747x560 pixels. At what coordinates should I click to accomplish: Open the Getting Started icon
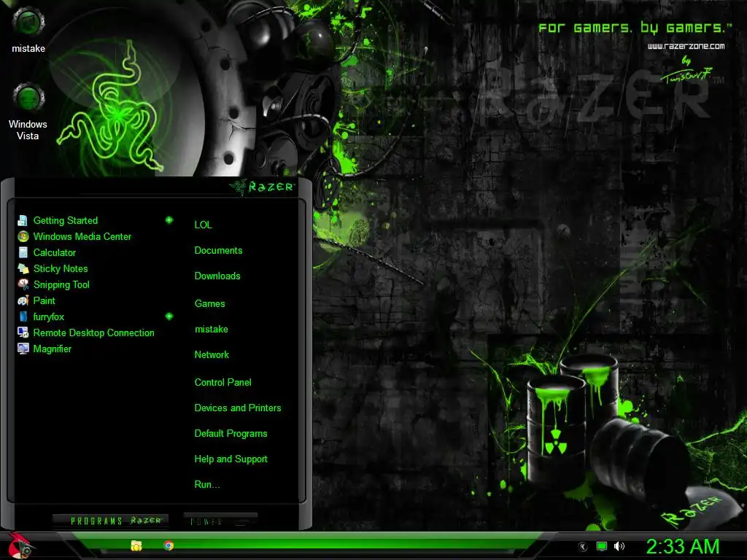[23, 220]
